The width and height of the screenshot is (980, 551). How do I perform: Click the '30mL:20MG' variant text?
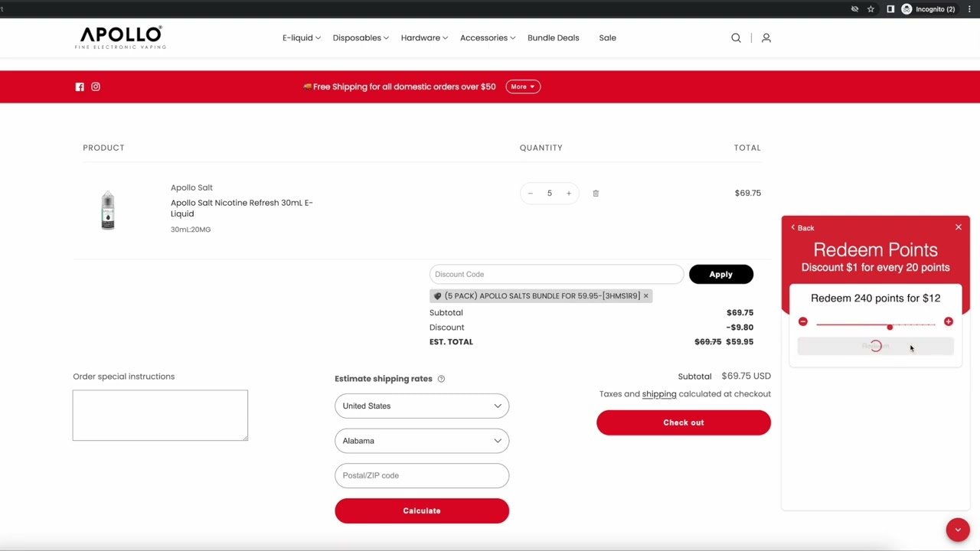(191, 230)
